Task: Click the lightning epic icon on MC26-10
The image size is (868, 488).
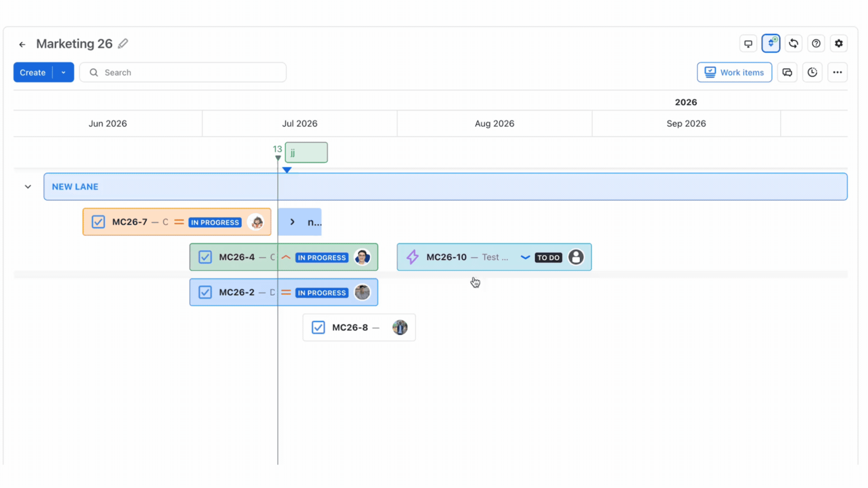Action: pyautogui.click(x=412, y=257)
